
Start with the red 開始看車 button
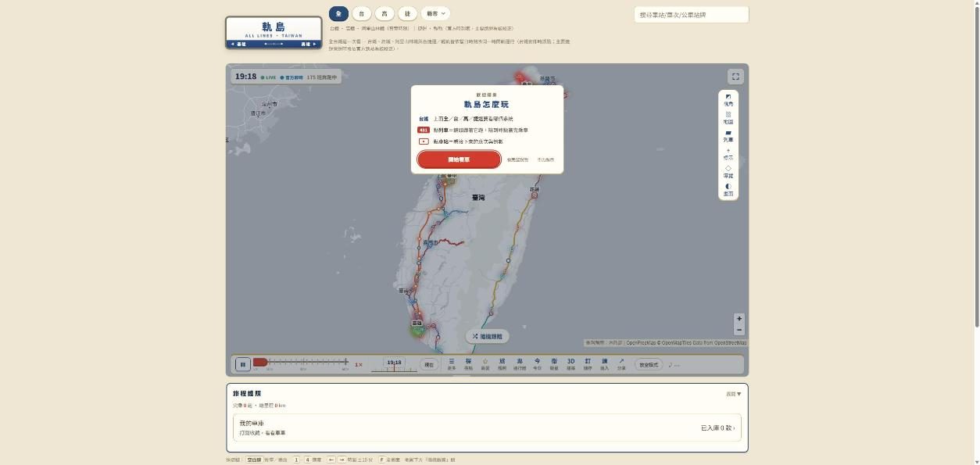pos(459,159)
